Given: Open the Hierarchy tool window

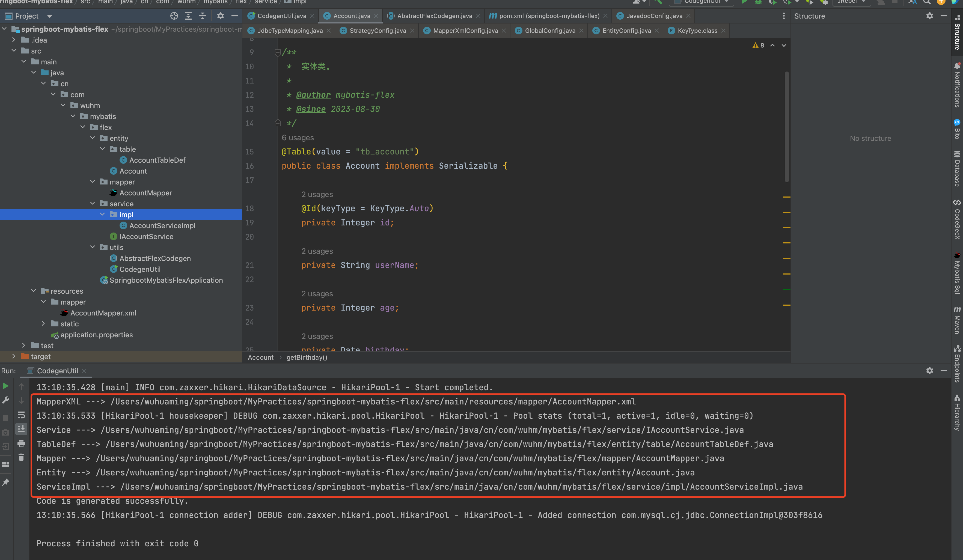Looking at the screenshot, I should tap(957, 413).
